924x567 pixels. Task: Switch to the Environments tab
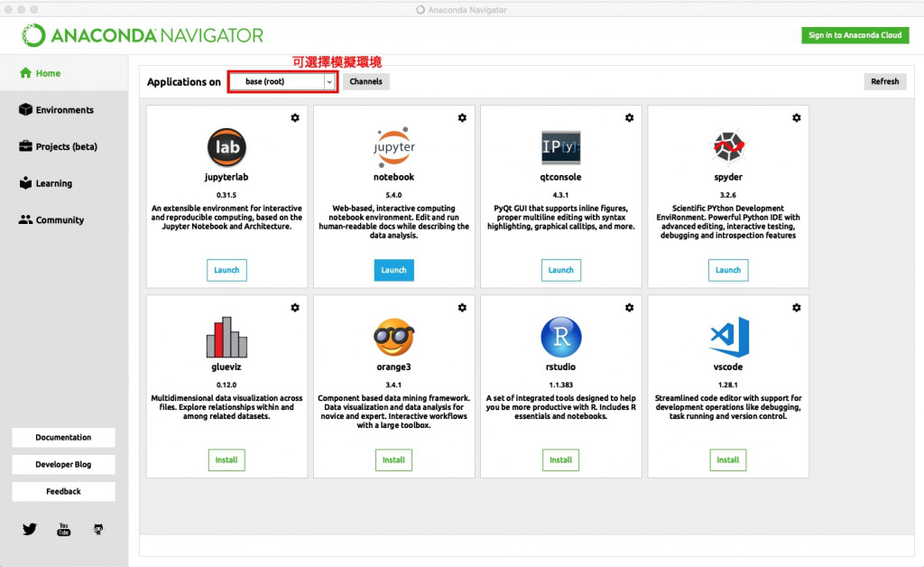point(64,109)
